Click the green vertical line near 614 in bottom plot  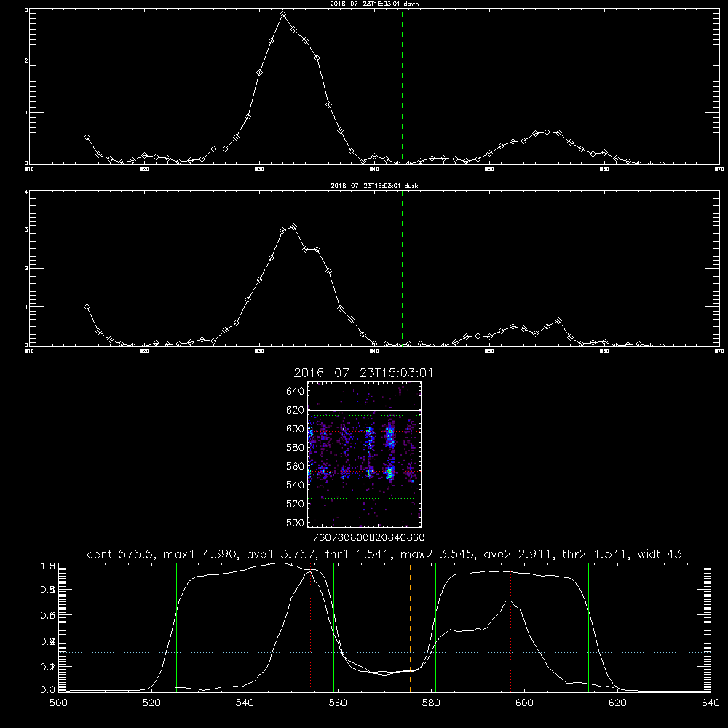coord(588,628)
